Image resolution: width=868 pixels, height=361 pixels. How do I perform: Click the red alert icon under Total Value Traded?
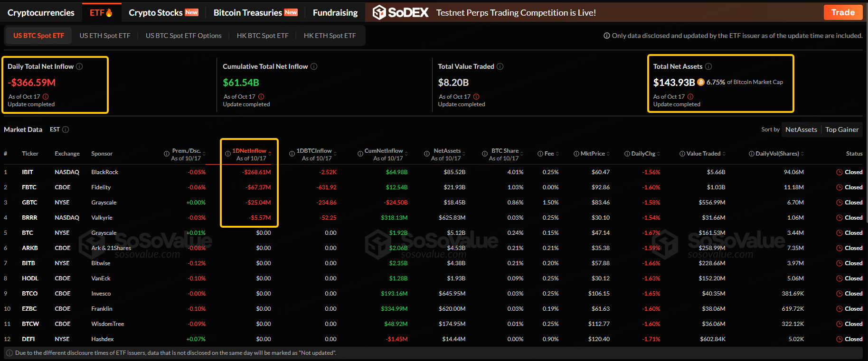(476, 97)
